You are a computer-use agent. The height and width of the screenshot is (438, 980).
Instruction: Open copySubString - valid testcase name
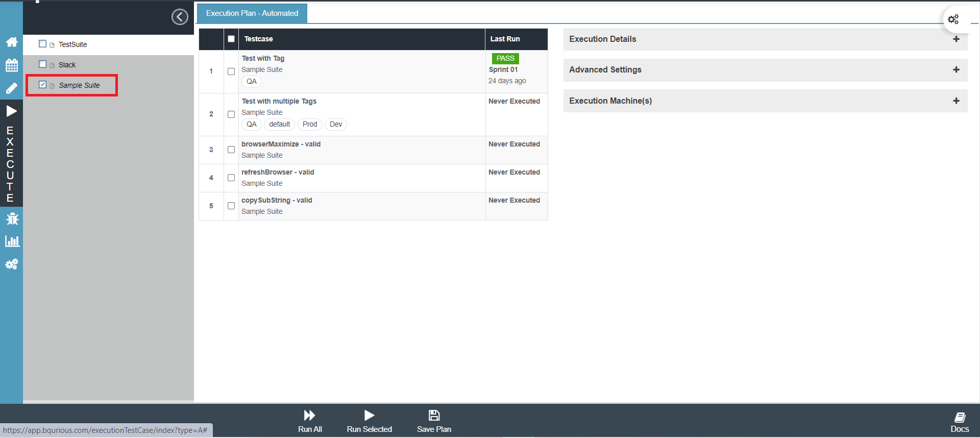[277, 201]
